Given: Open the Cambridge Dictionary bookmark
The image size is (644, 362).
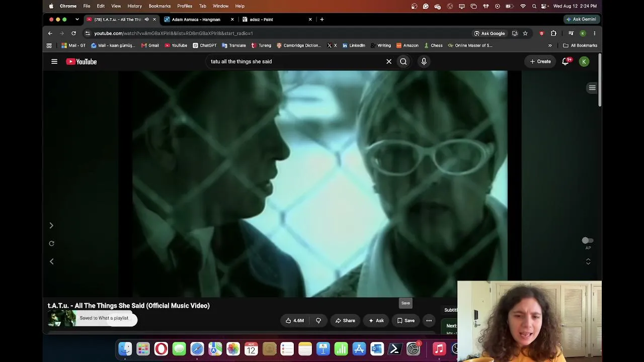Looking at the screenshot, I should click(299, 45).
